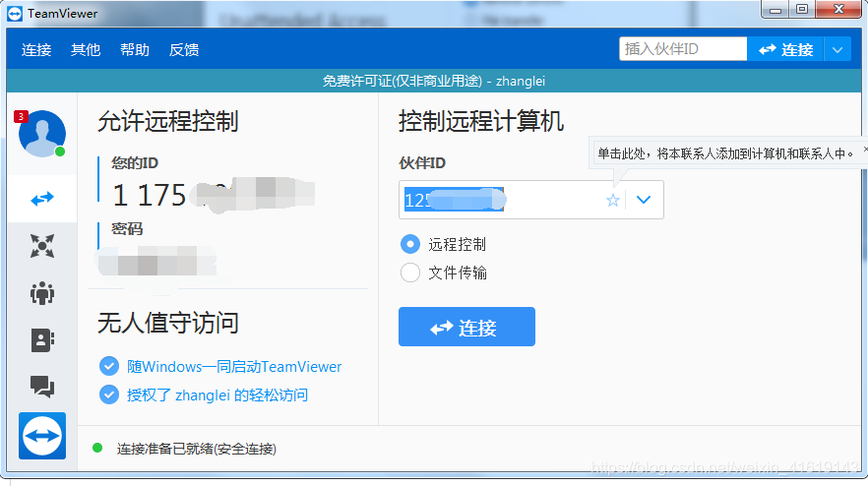Expand the top-right 连接 options dropdown arrow
Screen dimensions: 868x486
[837, 50]
